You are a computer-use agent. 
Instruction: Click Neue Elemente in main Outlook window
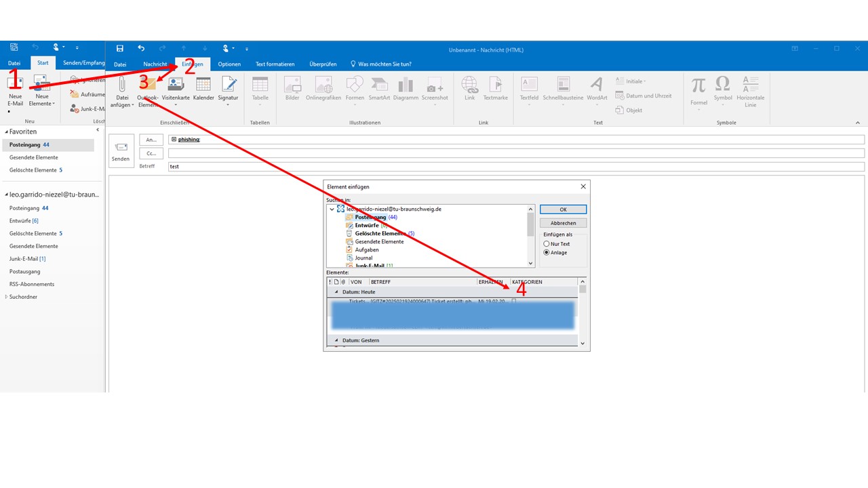42,91
